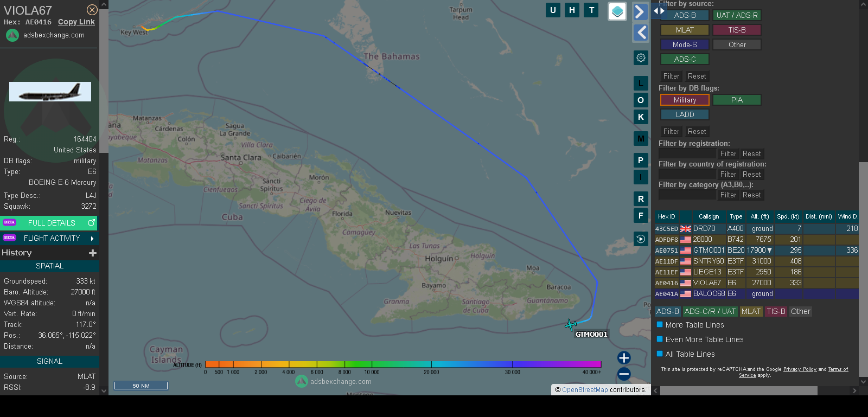Open map settings gear

coord(641,57)
